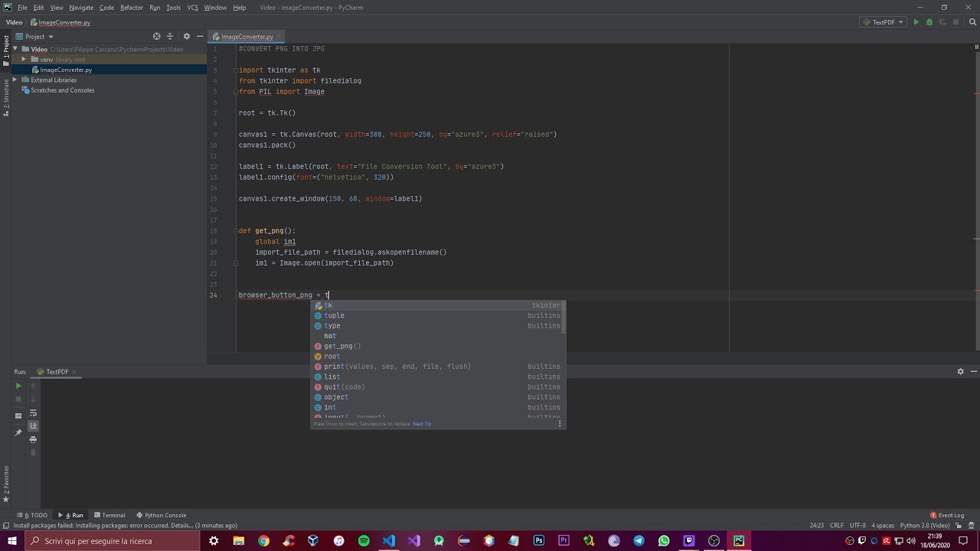Click Next Tip link in completion popup
This screenshot has width=980, height=551.
(x=422, y=424)
